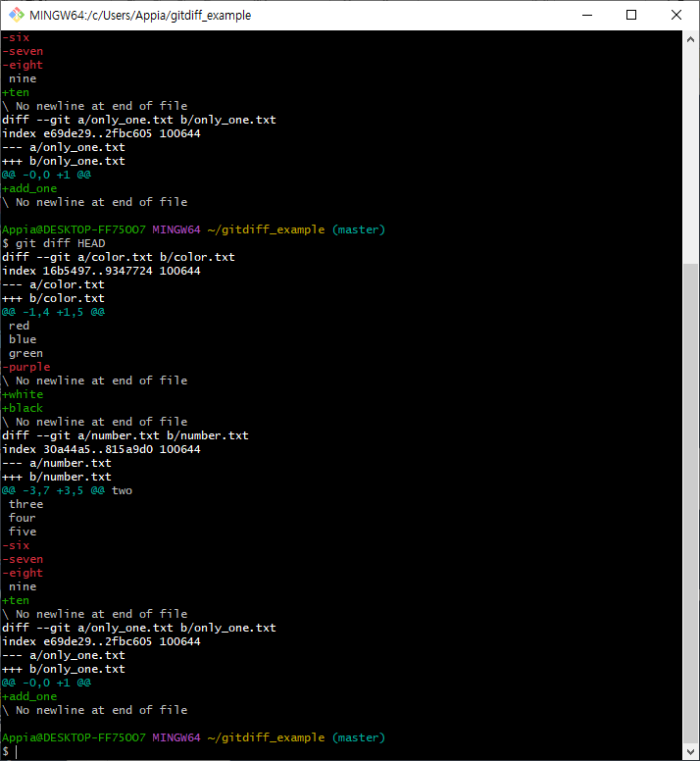Click the '+++ b/color.txt' line
This screenshot has width=700, height=761.
tap(53, 298)
